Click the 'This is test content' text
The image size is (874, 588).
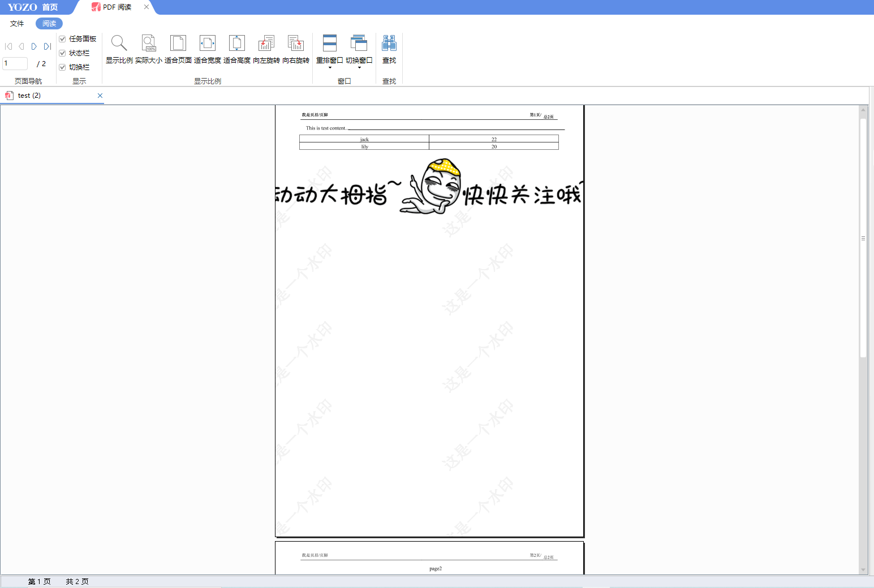[x=326, y=128]
